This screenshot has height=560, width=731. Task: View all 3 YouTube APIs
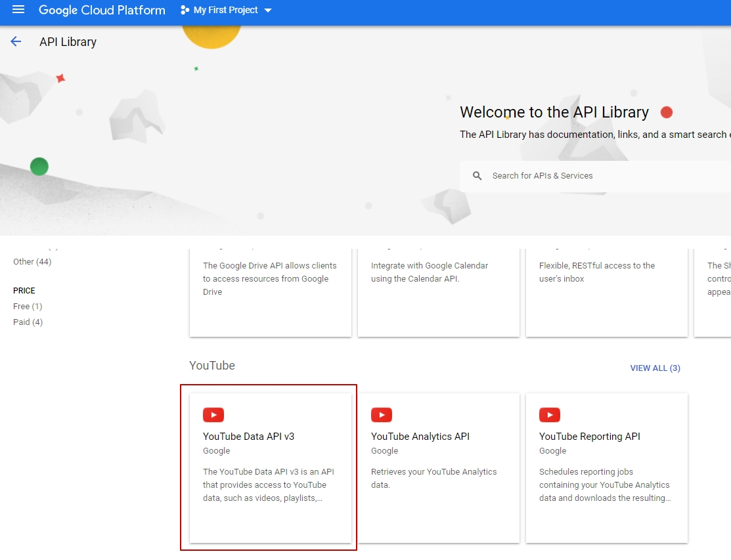(x=655, y=368)
